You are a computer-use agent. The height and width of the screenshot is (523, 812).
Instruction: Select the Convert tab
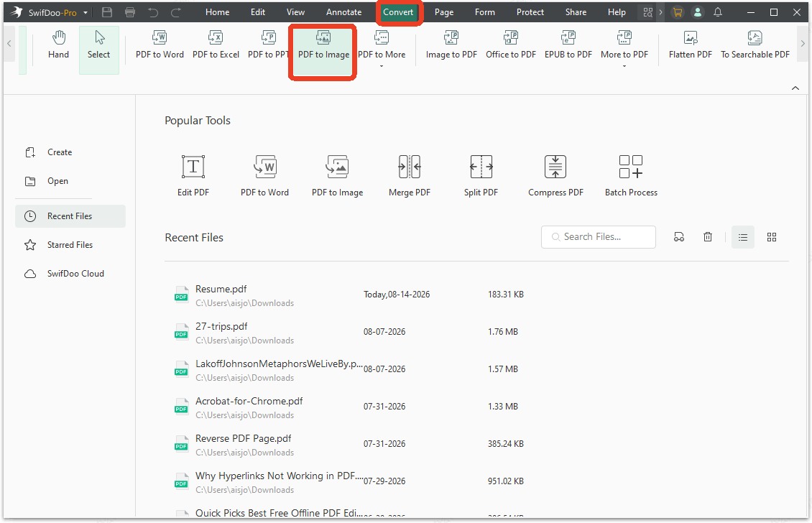(x=398, y=12)
